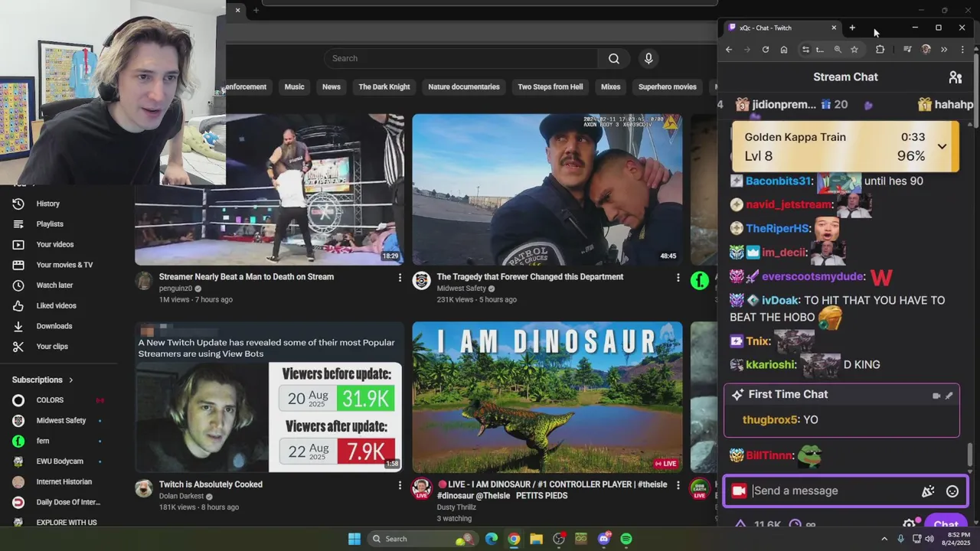Screen dimensions: 980x551
Task: Open the emote picker smiley icon
Action: 952,491
